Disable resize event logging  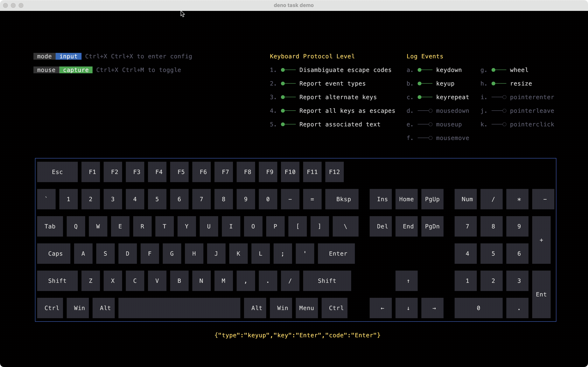click(x=499, y=84)
